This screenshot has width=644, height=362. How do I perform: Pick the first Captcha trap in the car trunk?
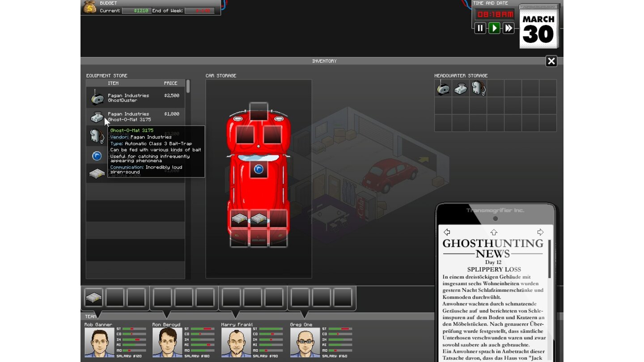tap(239, 219)
